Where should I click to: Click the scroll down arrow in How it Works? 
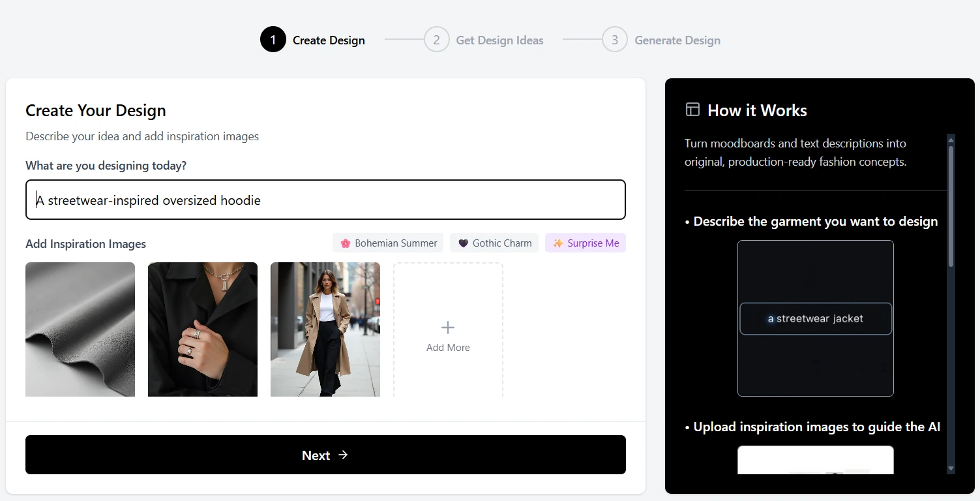coord(951,468)
